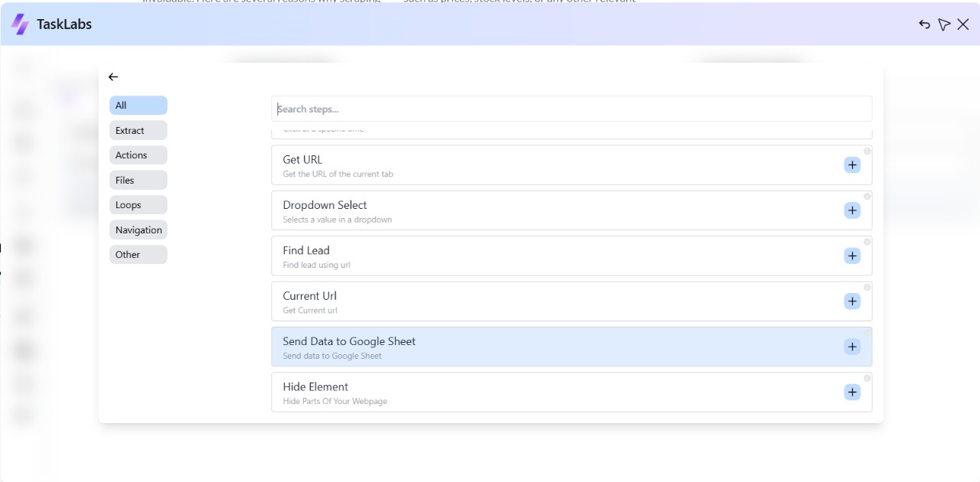The height and width of the screenshot is (482, 980).
Task: Open the Navigation category tab
Action: (x=138, y=230)
